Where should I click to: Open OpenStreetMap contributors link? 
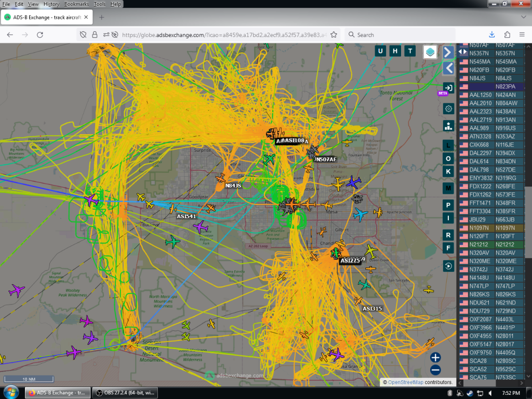[x=405, y=382]
